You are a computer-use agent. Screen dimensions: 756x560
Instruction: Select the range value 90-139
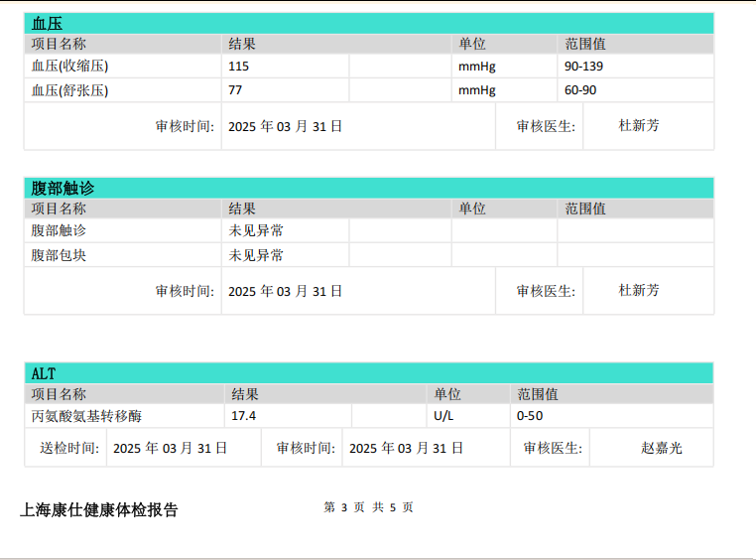(x=584, y=66)
